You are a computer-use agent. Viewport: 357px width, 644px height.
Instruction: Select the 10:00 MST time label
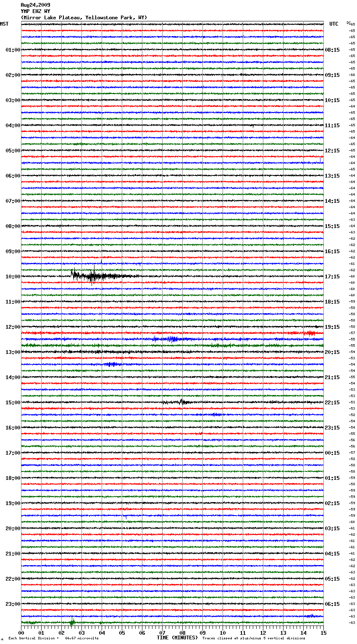(x=13, y=277)
